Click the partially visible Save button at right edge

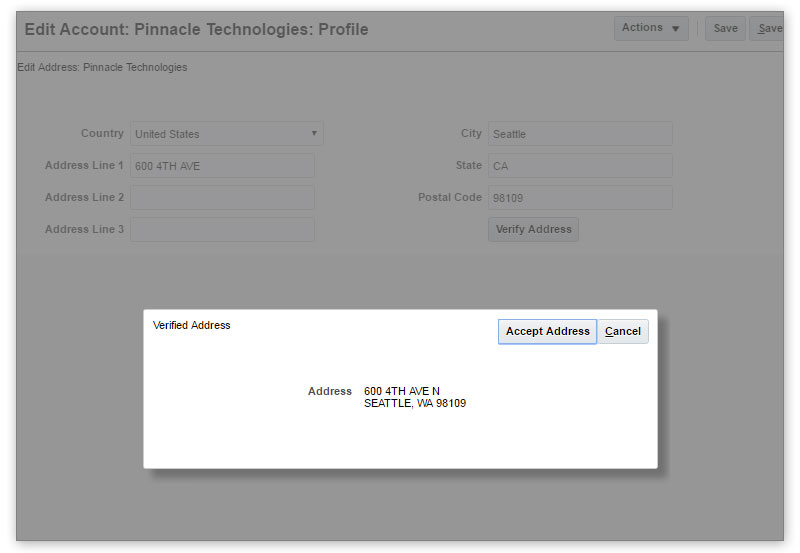[x=768, y=29]
